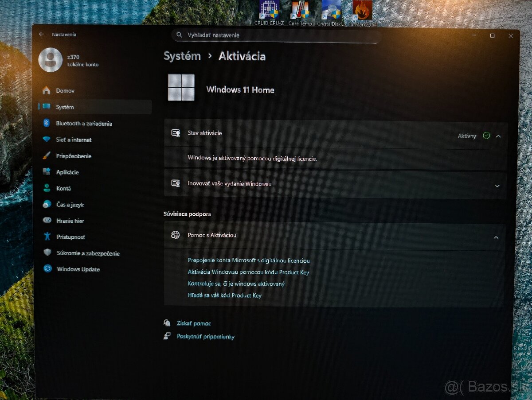Start FurMark from the desktop
The width and height of the screenshot is (532, 400).
(362, 9)
